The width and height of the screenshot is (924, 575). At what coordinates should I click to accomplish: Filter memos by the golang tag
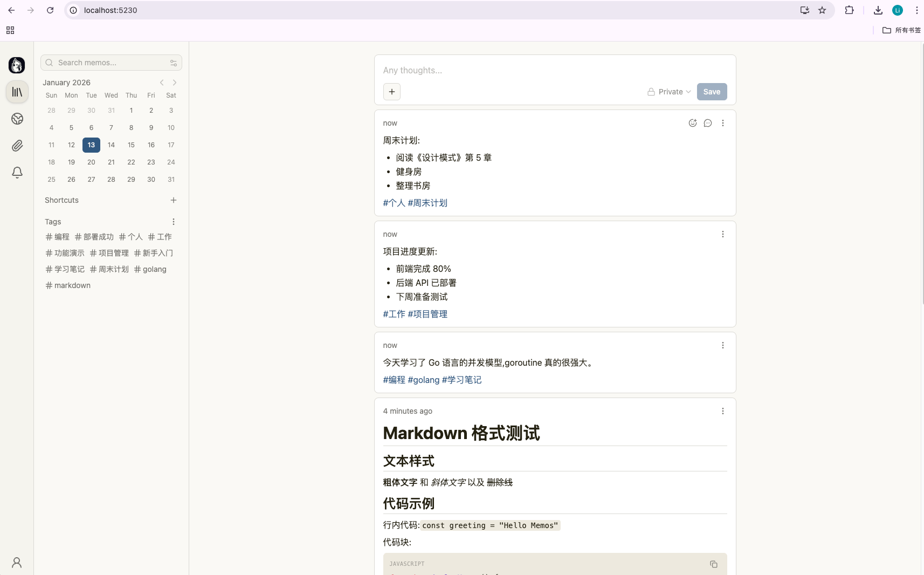click(150, 269)
